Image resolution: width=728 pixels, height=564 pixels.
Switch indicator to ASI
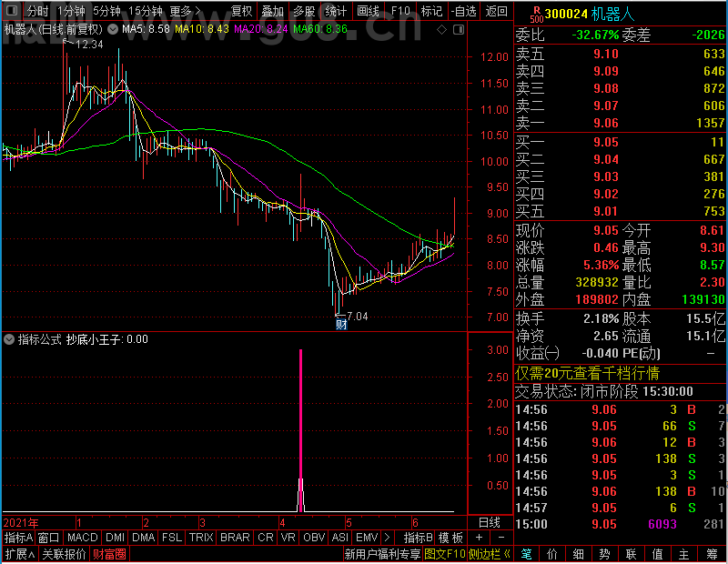pos(339,538)
